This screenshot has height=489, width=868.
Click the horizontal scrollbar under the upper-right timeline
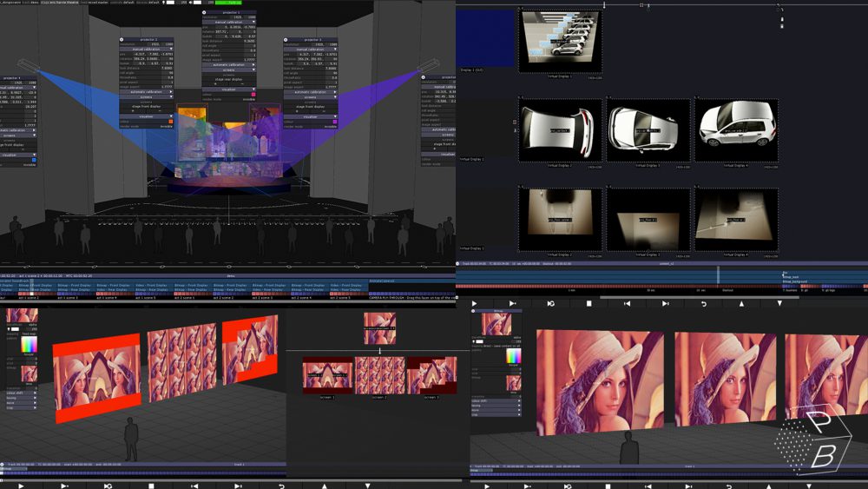point(699,297)
